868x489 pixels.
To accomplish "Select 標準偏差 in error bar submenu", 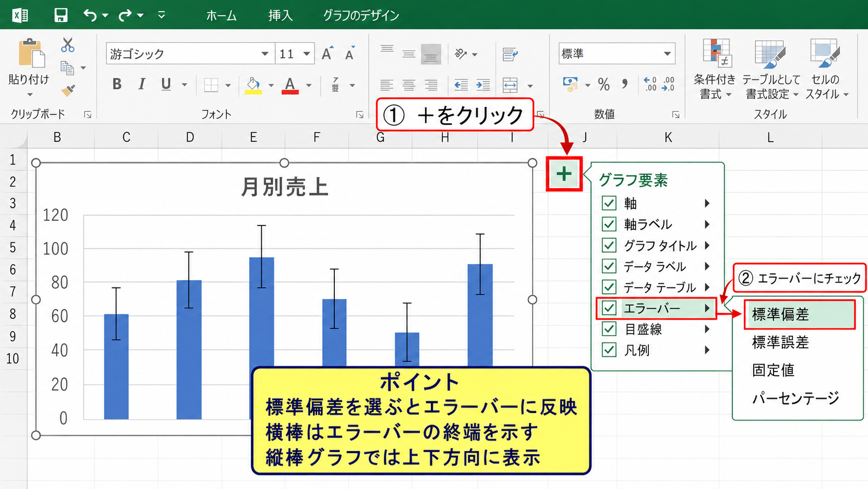I will 799,314.
